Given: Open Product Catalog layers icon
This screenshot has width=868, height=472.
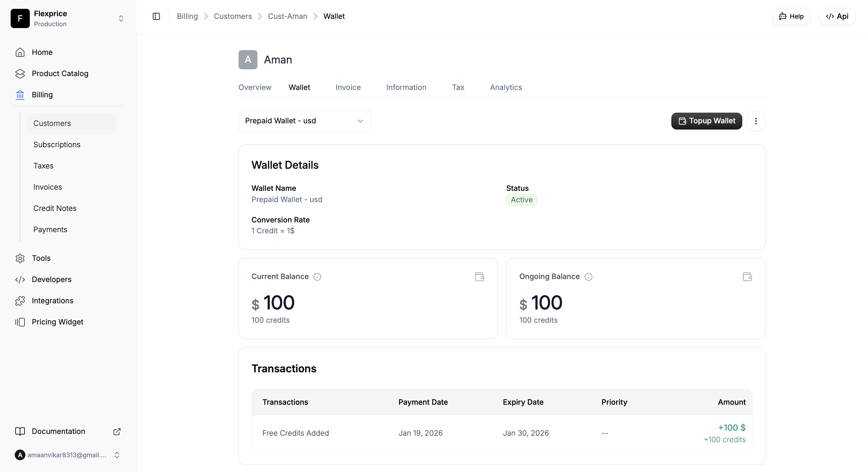Looking at the screenshot, I should click(x=20, y=73).
